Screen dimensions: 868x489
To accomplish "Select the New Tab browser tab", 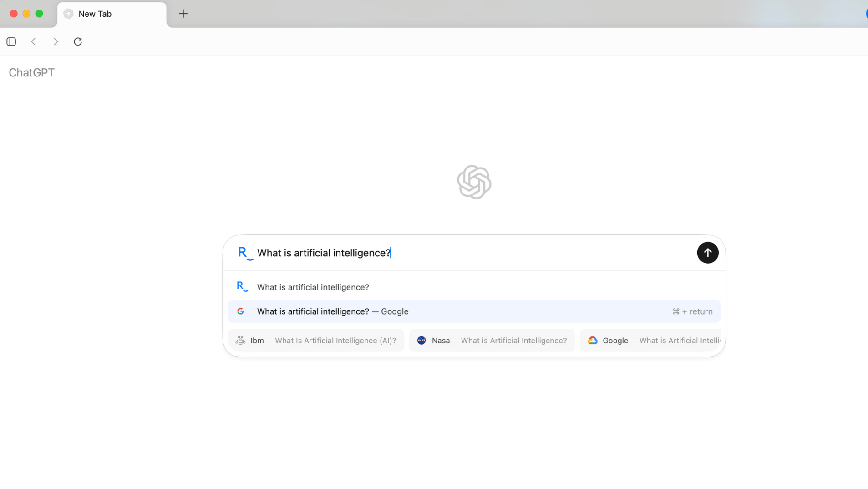I will click(112, 14).
